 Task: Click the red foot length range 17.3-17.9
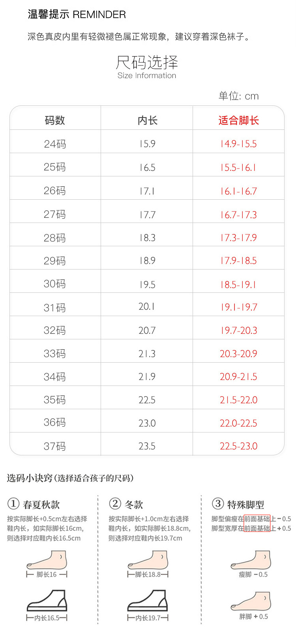click(238, 238)
